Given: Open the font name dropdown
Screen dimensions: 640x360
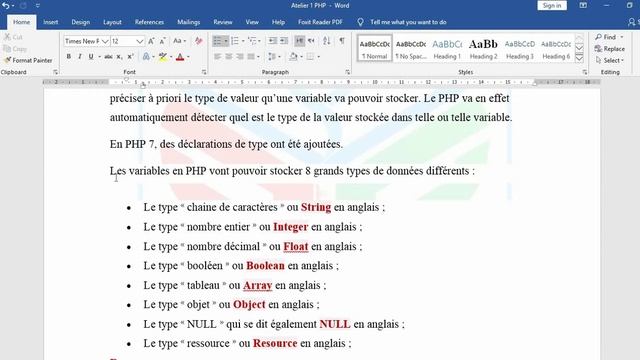Looking at the screenshot, I should [x=105, y=41].
